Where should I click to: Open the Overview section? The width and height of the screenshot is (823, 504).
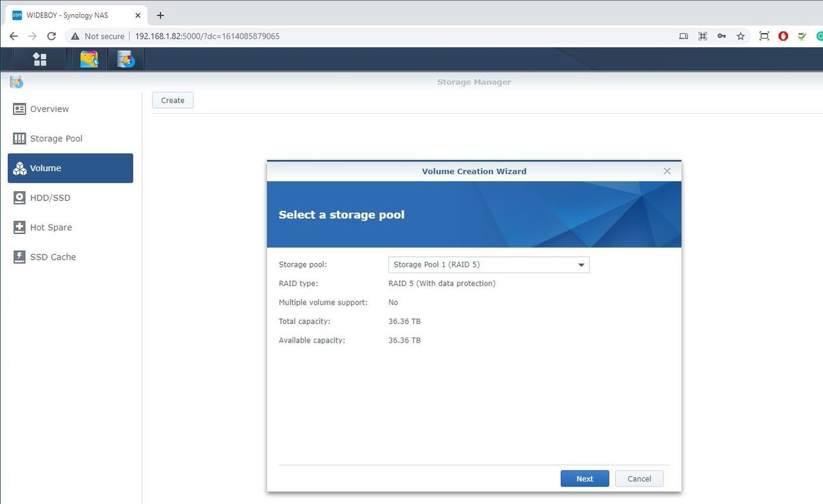(x=71, y=109)
